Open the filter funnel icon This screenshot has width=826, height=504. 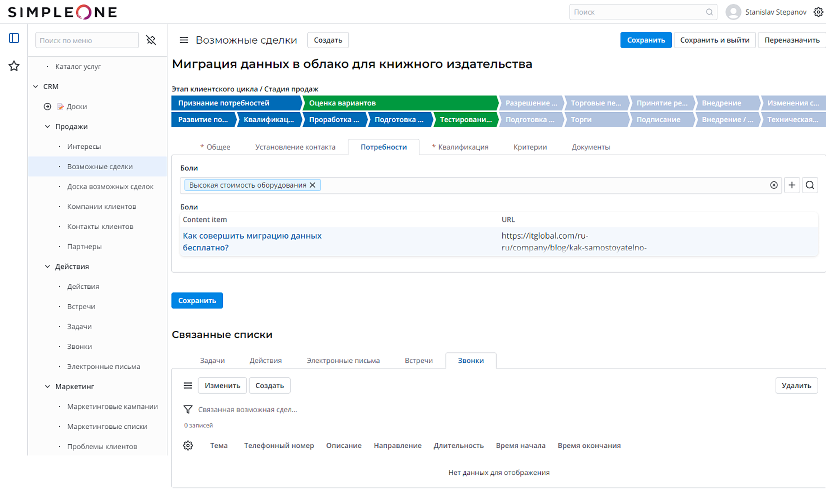(x=188, y=409)
